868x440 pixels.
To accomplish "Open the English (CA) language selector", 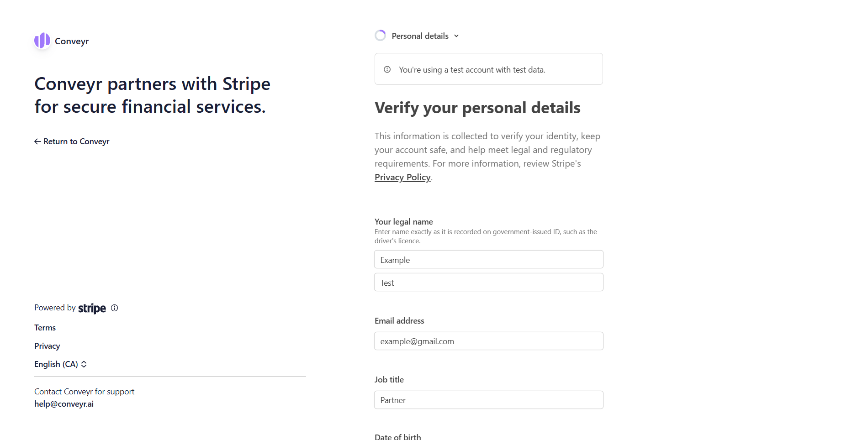I will (56, 364).
